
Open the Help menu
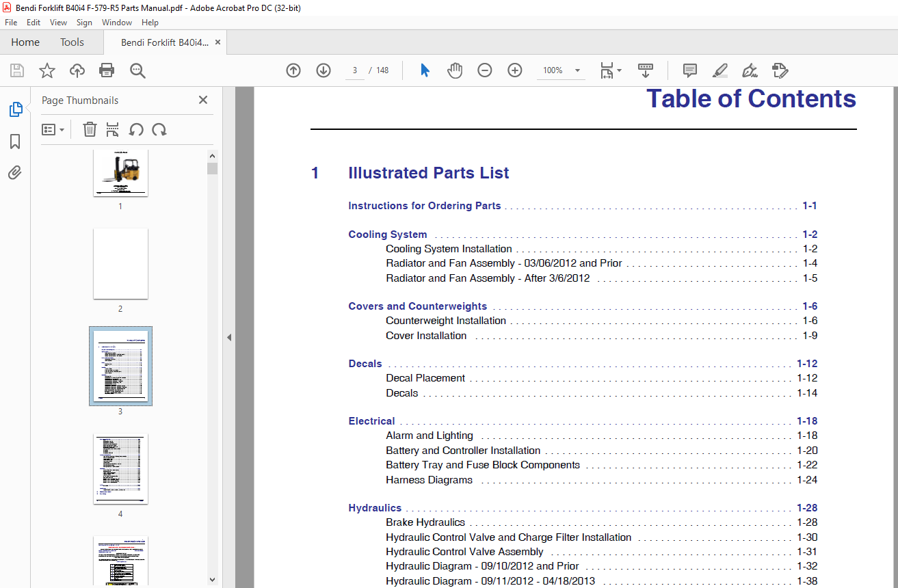(150, 23)
